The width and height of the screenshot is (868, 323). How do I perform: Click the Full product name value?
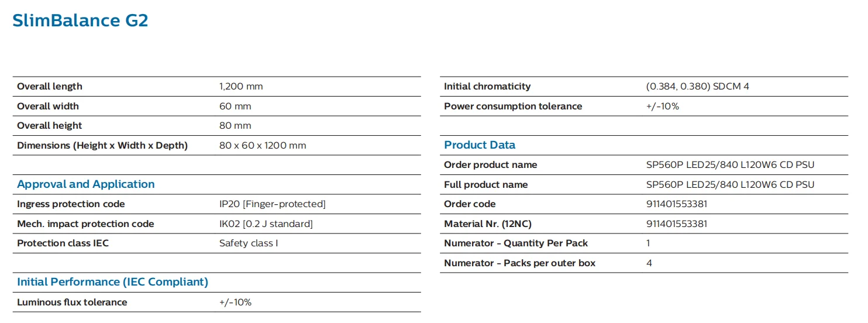730,185
